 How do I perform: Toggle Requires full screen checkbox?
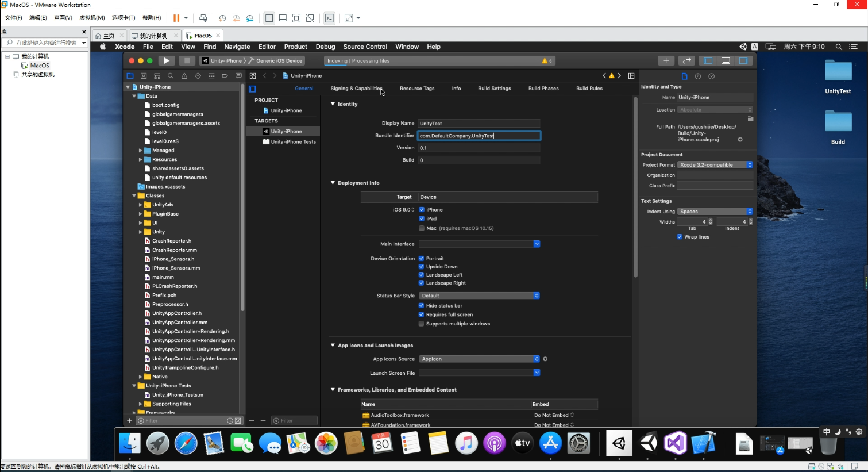click(422, 315)
